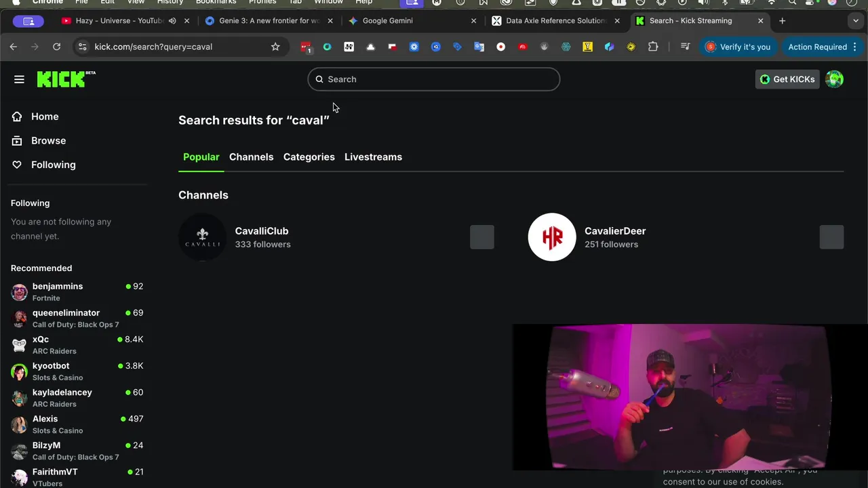Switch to the Genie 3 browser tab
Image resolution: width=868 pixels, height=488 pixels.
(x=268, y=20)
